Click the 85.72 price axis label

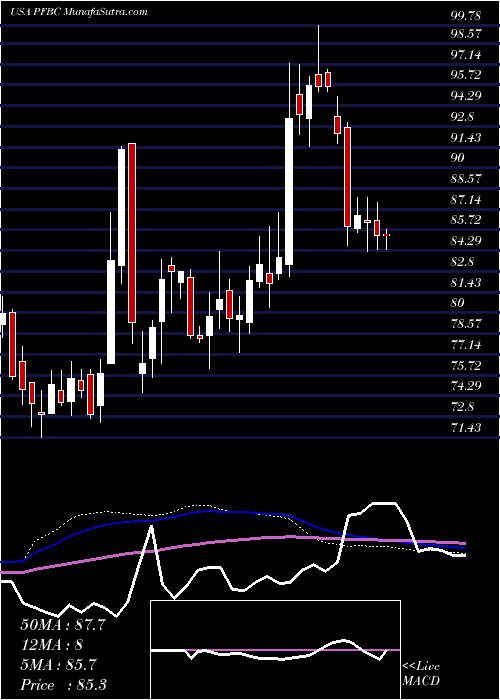click(466, 220)
